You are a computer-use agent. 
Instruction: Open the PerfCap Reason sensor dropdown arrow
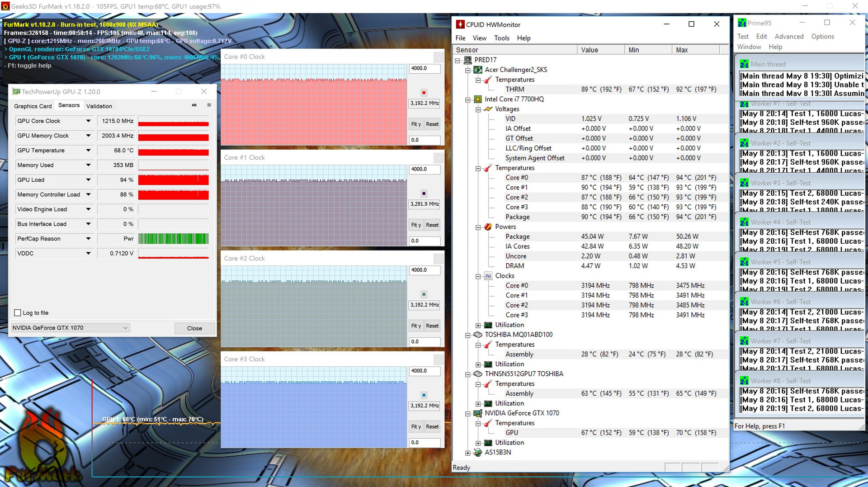(88, 239)
